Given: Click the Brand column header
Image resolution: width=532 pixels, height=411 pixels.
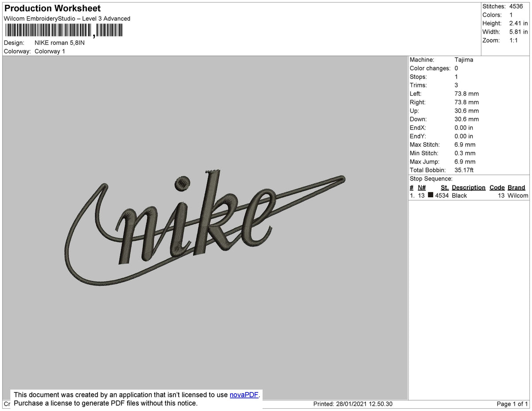Looking at the screenshot, I should click(516, 187).
